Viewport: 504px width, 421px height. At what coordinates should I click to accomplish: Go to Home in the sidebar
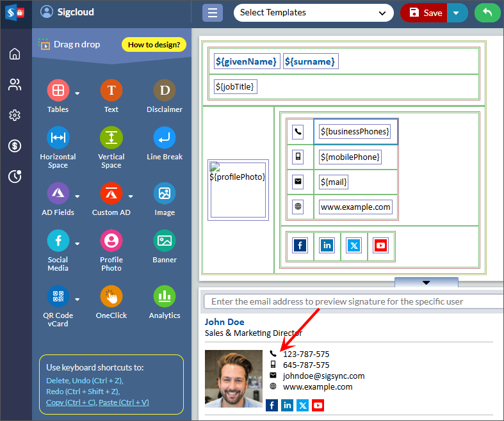pyautogui.click(x=15, y=54)
